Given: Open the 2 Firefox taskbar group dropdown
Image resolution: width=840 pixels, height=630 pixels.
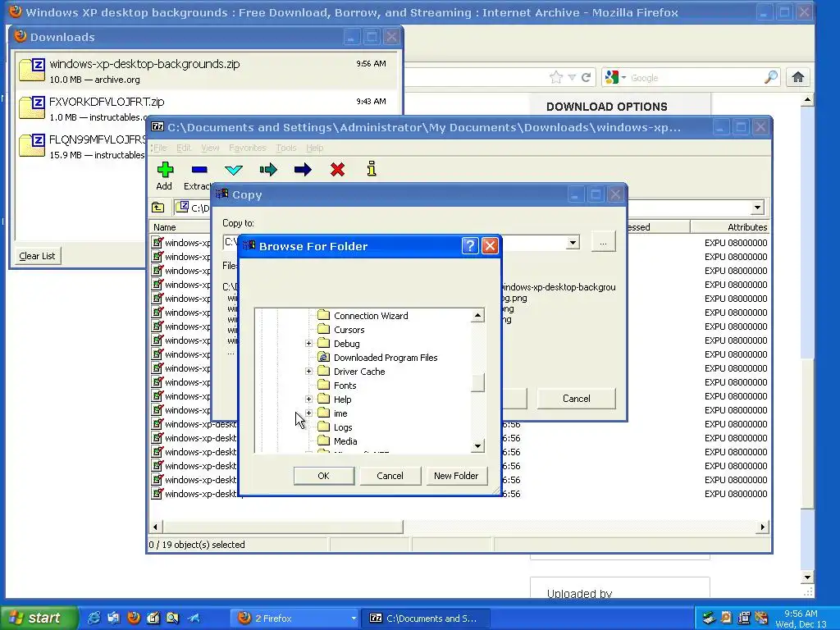Looking at the screenshot, I should pyautogui.click(x=354, y=619).
